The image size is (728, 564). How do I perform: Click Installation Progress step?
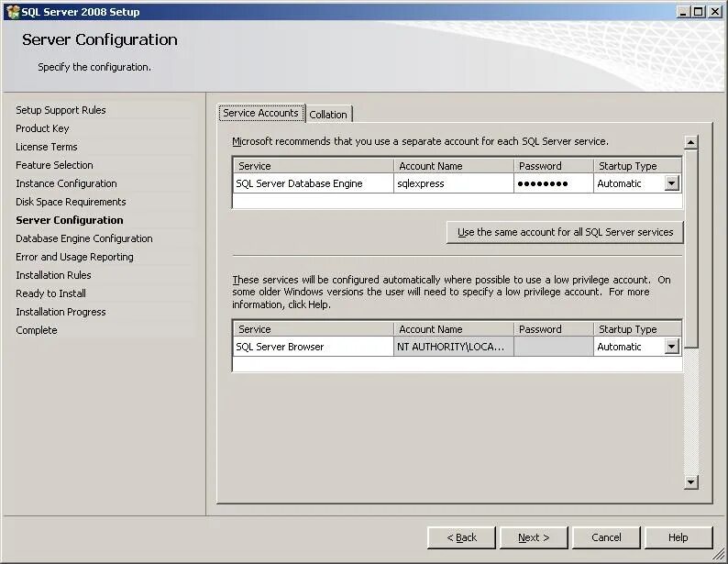(61, 312)
